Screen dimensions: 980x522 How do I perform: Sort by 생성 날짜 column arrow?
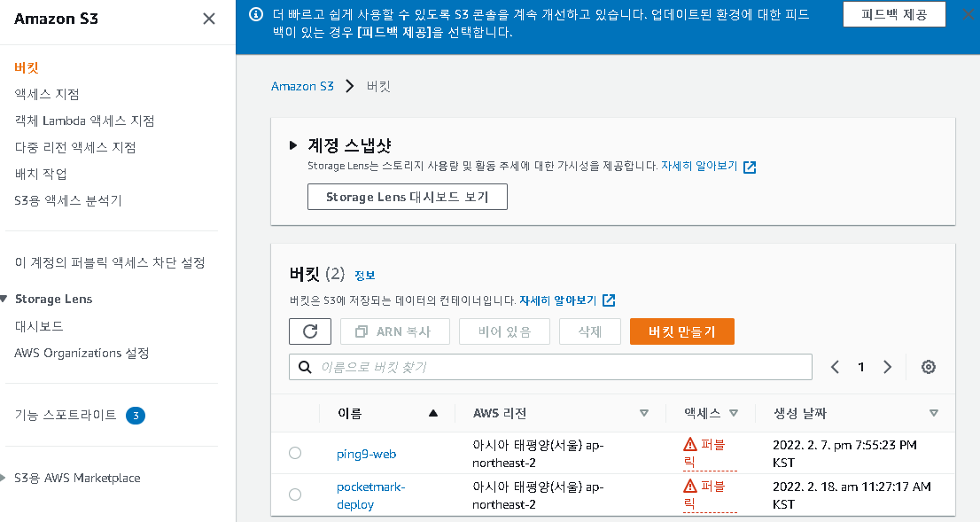934,413
